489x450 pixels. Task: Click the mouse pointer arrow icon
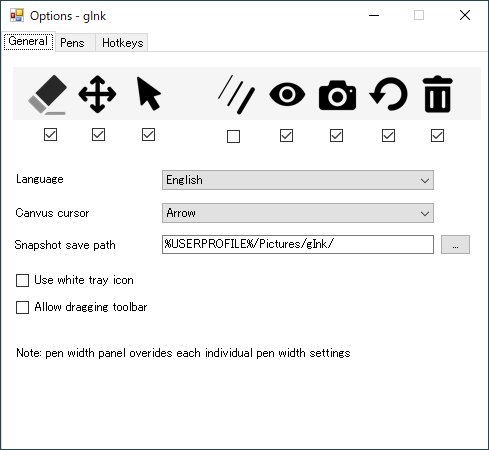[149, 94]
